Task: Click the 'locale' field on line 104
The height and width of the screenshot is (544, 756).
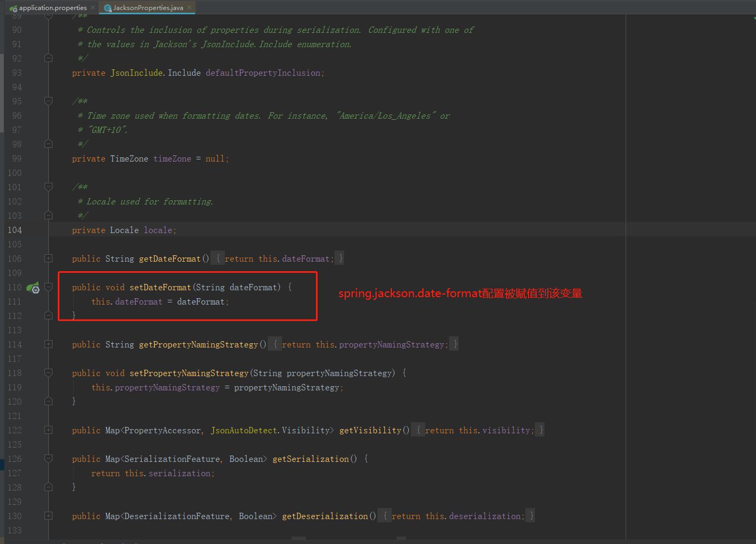Action: (158, 230)
